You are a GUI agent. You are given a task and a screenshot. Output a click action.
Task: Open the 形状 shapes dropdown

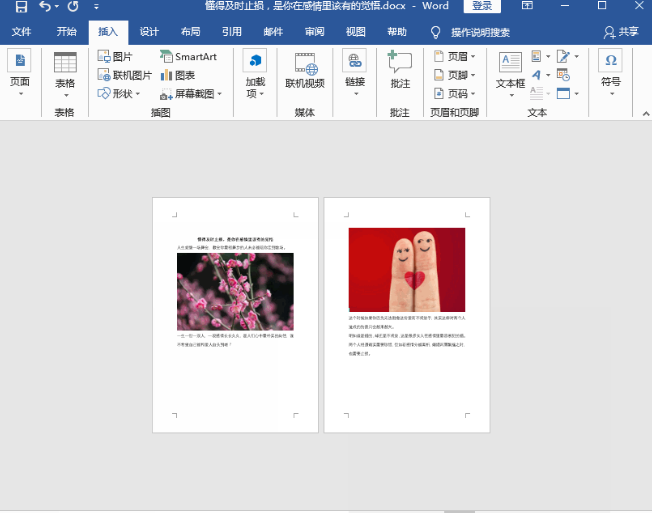(x=119, y=94)
